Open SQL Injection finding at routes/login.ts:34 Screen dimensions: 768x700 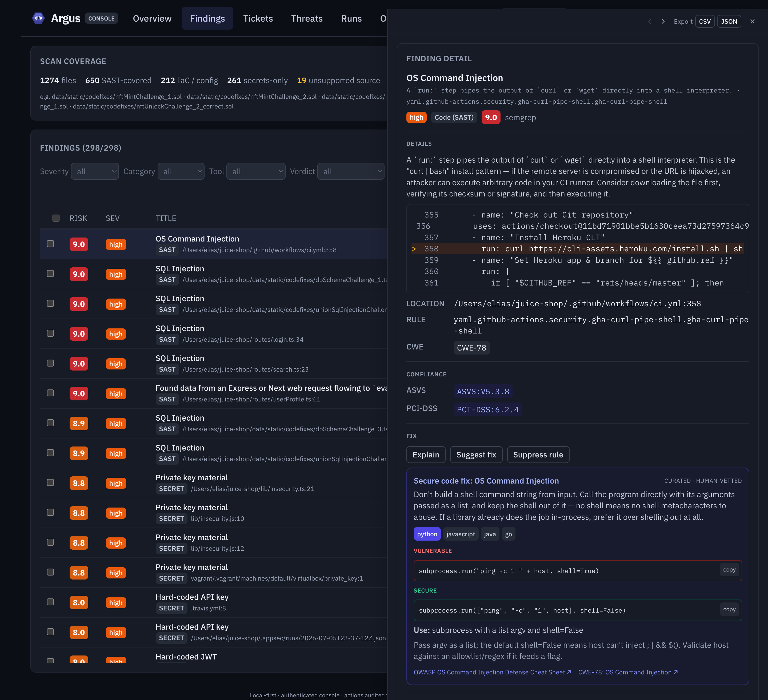(x=213, y=334)
